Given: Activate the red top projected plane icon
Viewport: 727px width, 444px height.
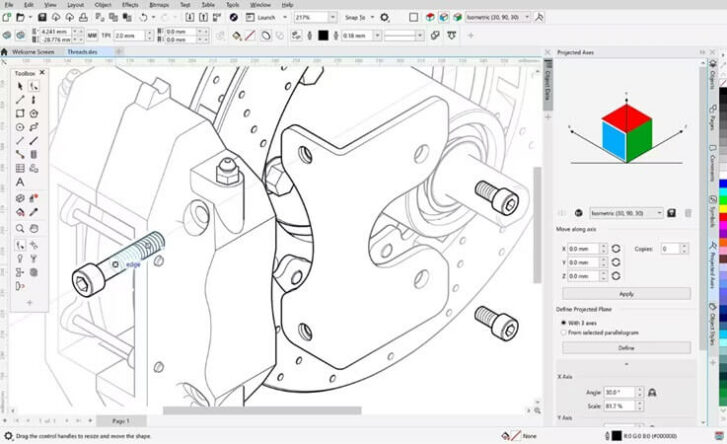Looking at the screenshot, I should coord(430,17).
